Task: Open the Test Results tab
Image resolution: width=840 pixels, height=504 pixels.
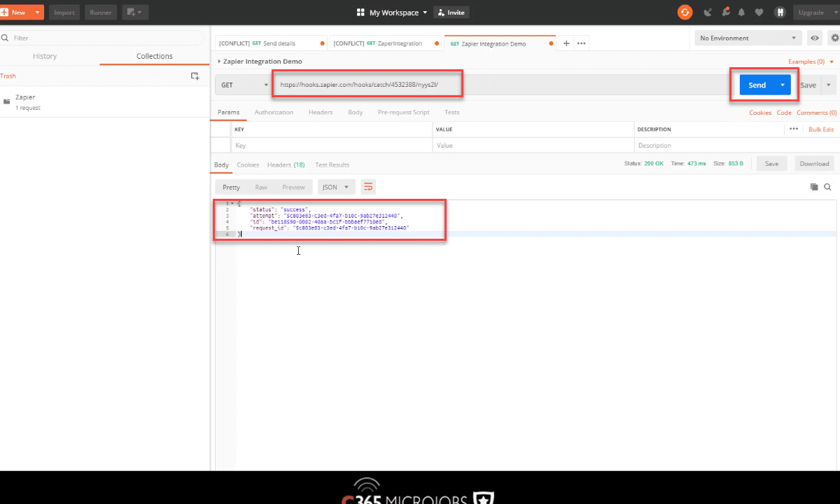Action: [x=332, y=164]
